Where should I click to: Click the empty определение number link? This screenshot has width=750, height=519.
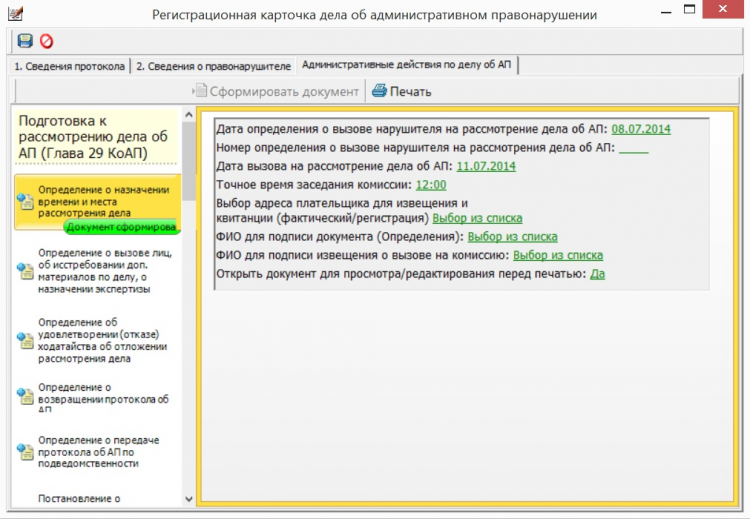(x=634, y=148)
